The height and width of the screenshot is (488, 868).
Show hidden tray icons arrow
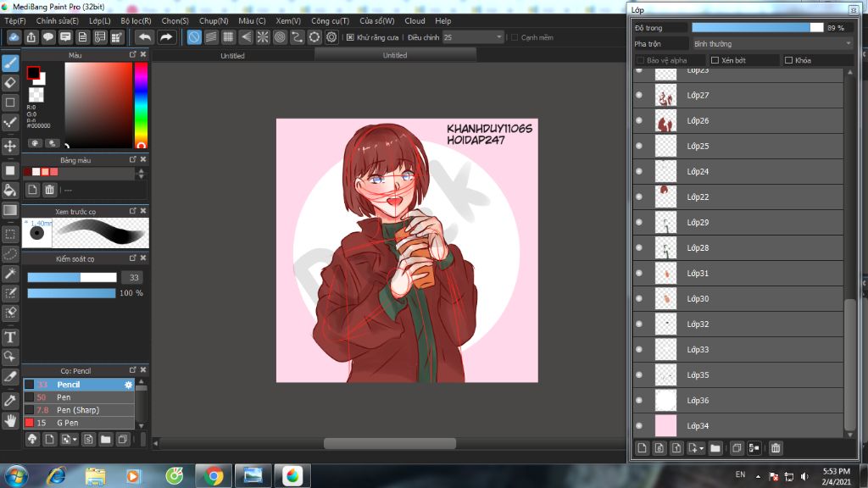coord(758,476)
